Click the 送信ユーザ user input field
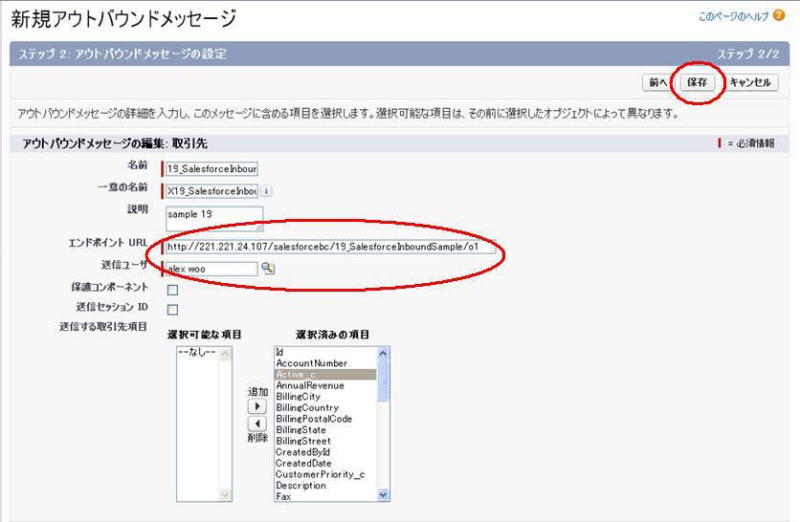The image size is (800, 522). 211,268
